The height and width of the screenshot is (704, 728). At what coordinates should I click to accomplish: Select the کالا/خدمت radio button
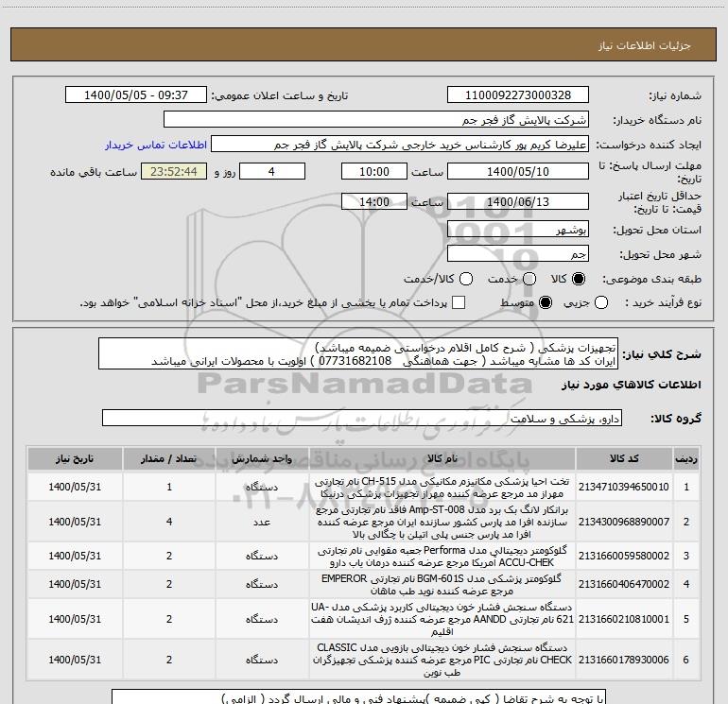pyautogui.click(x=466, y=279)
